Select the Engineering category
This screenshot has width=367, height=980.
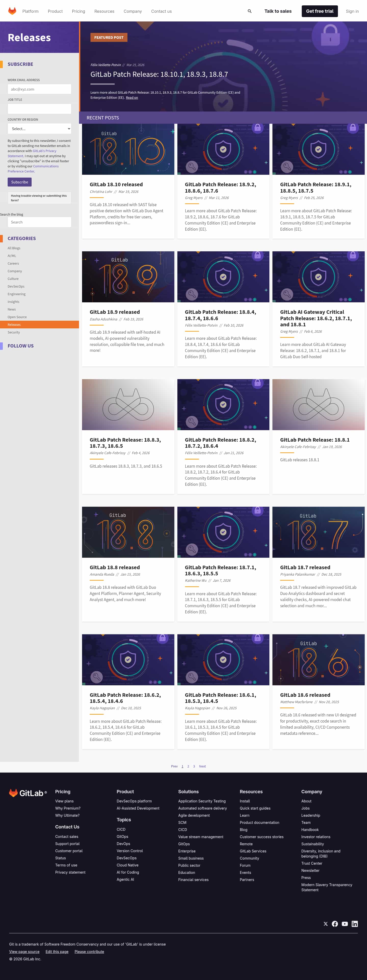[17, 294]
